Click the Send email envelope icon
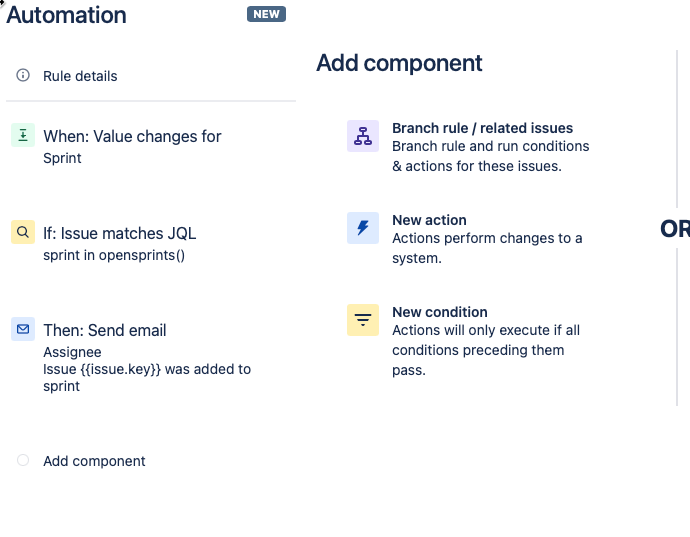690x537 pixels. (23, 329)
